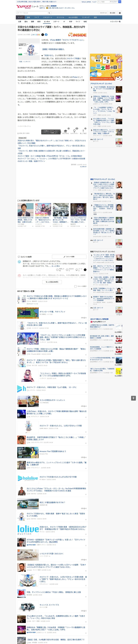Open 中国、サンフランシスコ条約は article

click(54, 592)
